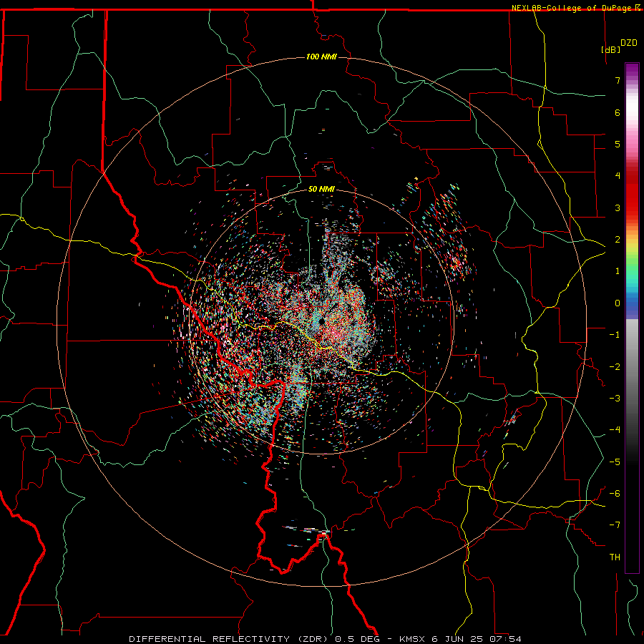Select the 1 tick on color scale
Image resolution: width=644 pixels, height=644 pixels.
[x=618, y=271]
